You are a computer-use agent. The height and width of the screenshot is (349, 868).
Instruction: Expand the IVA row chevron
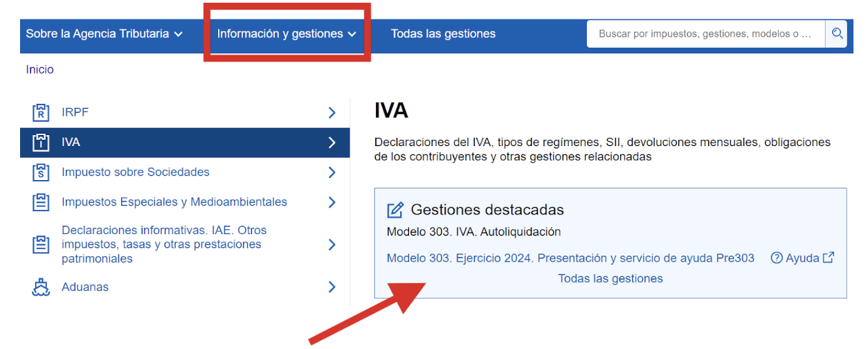click(x=332, y=143)
